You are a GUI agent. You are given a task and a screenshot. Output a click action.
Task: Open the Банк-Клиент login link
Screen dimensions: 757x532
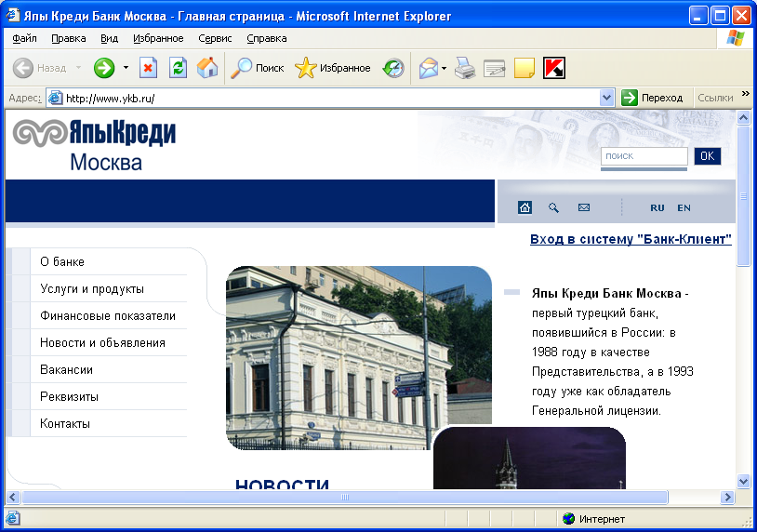coord(631,239)
